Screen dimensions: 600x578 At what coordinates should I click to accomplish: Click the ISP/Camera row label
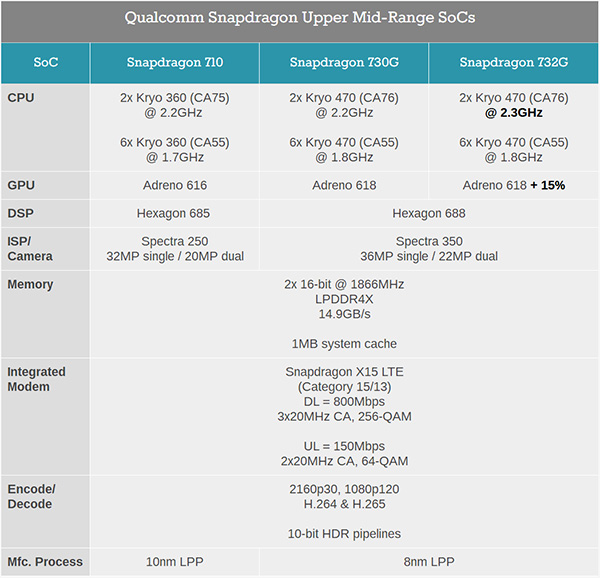point(30,249)
